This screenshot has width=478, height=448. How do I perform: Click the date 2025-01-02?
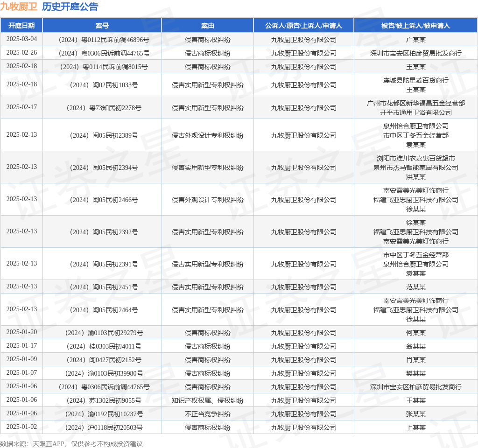pyautogui.click(x=21, y=427)
